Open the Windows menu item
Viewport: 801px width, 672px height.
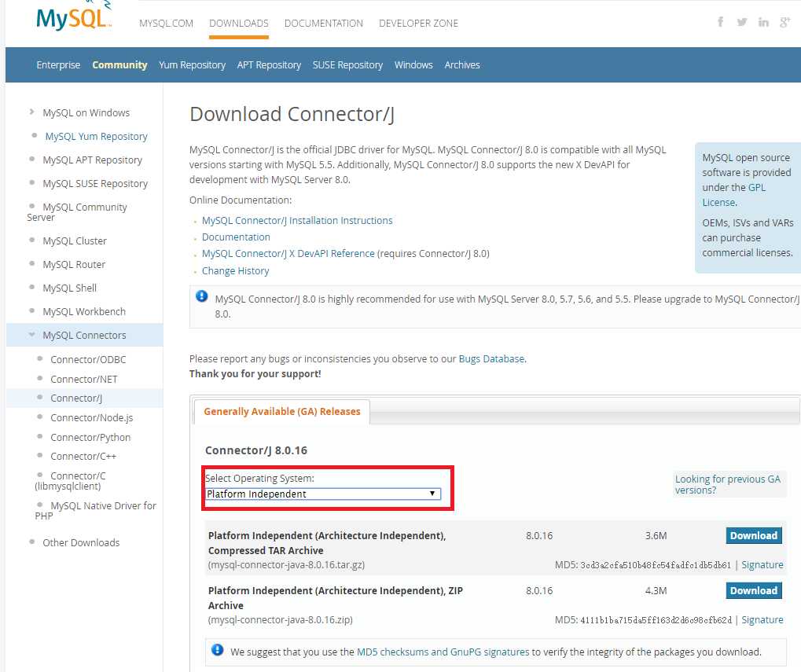pyautogui.click(x=413, y=65)
